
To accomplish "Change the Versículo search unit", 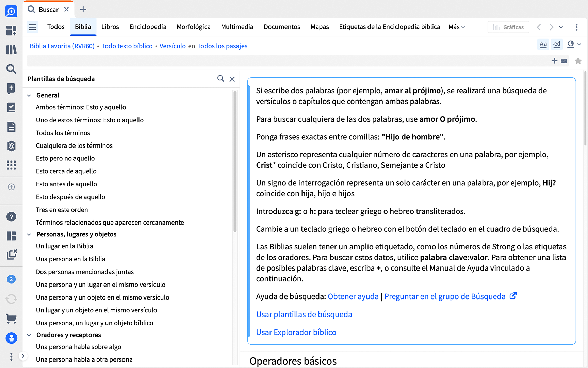I will tap(173, 46).
